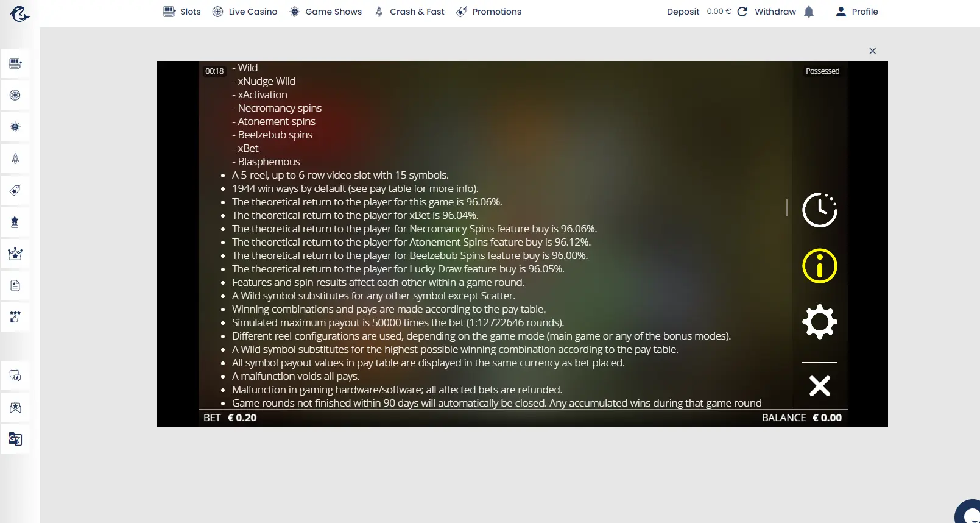980x523 pixels.
Task: Click the promo tag sidebar icon
Action: tap(15, 190)
